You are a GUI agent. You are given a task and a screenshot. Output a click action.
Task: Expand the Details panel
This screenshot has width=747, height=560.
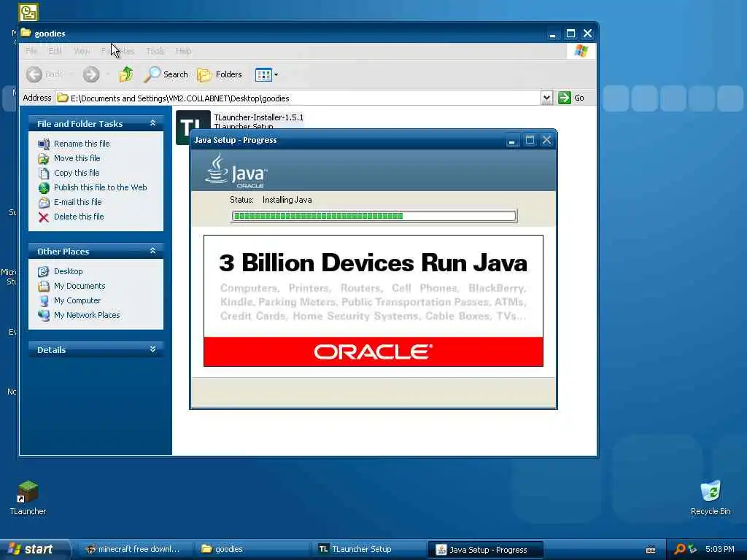coord(153,349)
